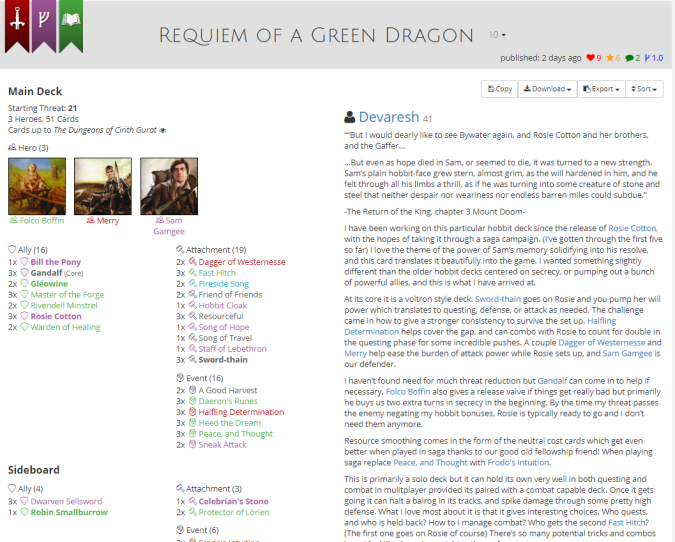Image resolution: width=675 pixels, height=542 pixels.
Task: Click the red heart likes icon
Action: [x=591, y=58]
